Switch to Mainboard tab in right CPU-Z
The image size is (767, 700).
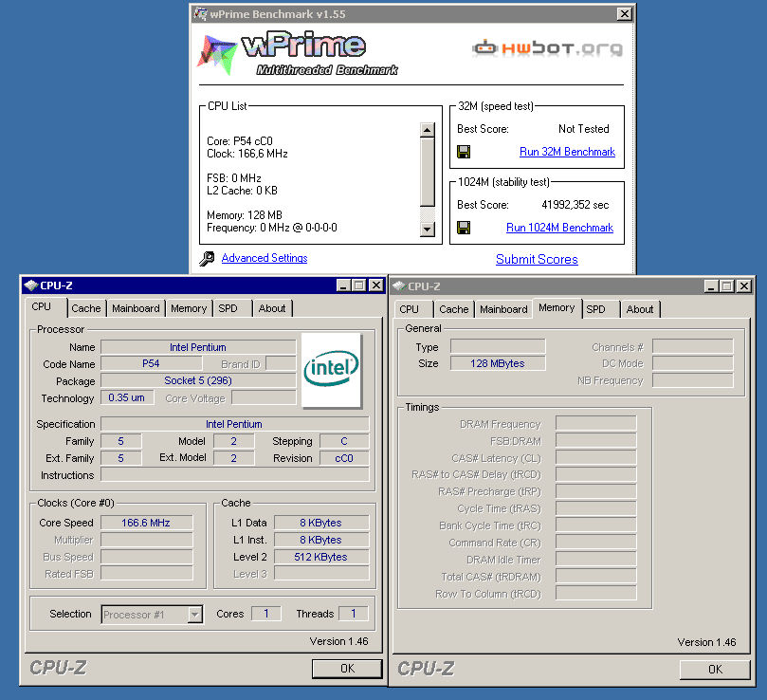click(x=503, y=309)
